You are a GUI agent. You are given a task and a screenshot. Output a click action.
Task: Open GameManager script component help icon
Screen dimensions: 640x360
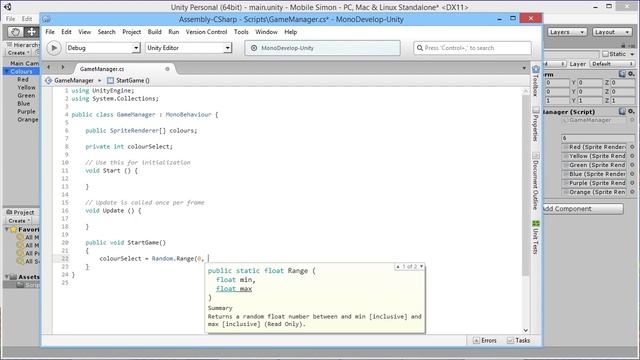622,111
